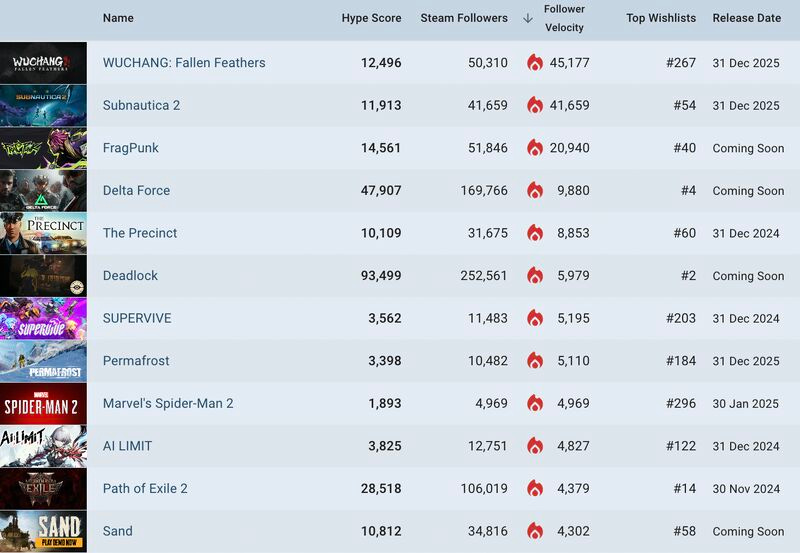Click FragPunk's follower velocity 20,940
Screen dimensions: 800x553
pos(569,148)
